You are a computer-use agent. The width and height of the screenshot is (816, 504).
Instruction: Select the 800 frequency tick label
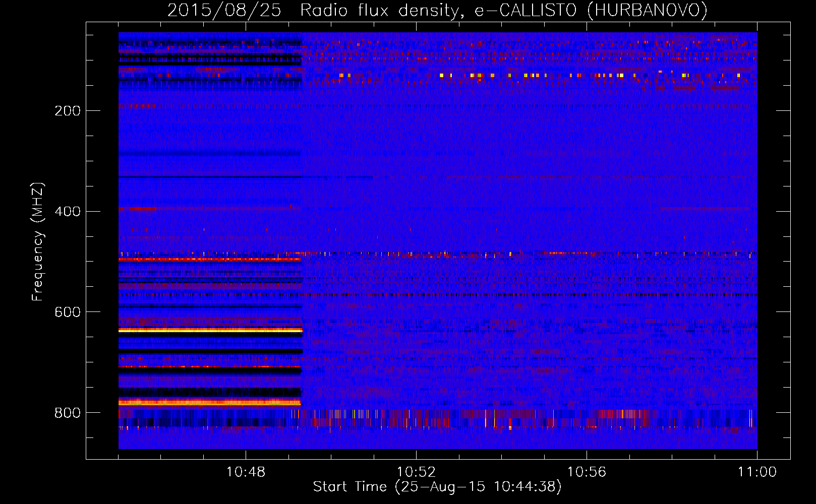68,413
